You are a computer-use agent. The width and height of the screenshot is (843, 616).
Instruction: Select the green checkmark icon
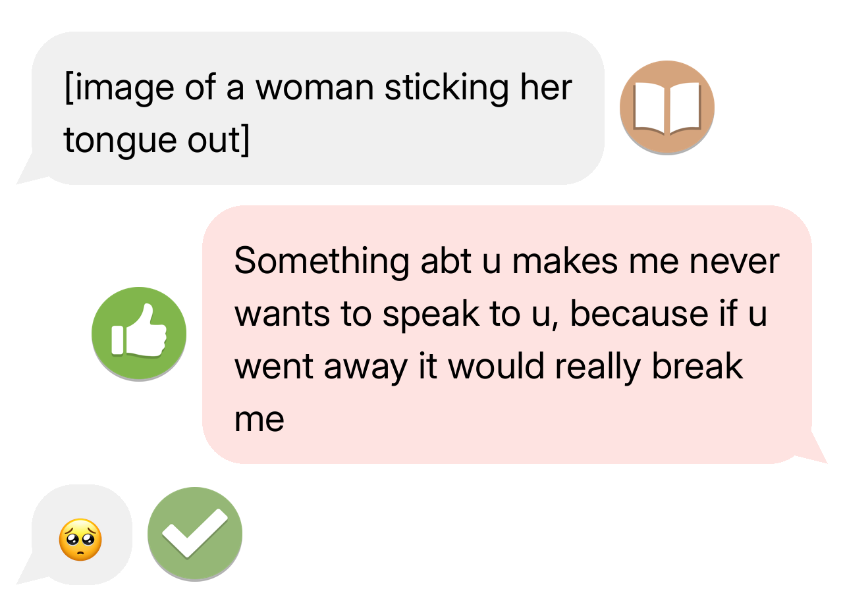coord(195,534)
